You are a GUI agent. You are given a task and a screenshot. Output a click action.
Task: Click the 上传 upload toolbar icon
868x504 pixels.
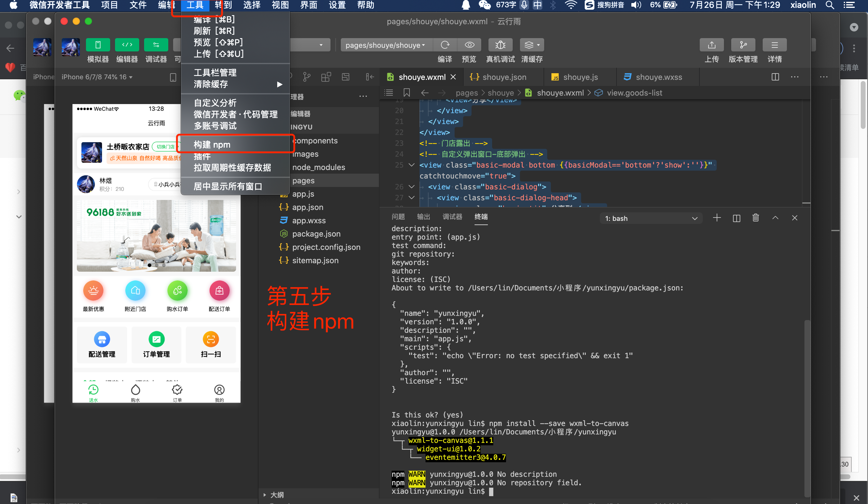coord(711,45)
